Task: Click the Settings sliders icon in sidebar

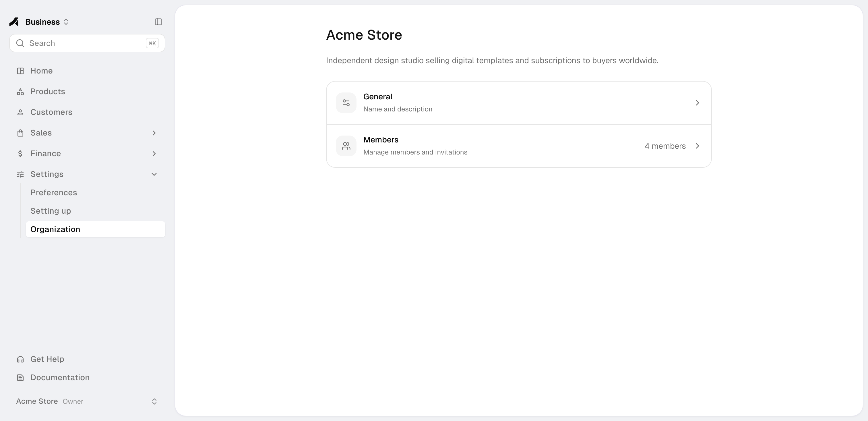Action: (x=20, y=174)
